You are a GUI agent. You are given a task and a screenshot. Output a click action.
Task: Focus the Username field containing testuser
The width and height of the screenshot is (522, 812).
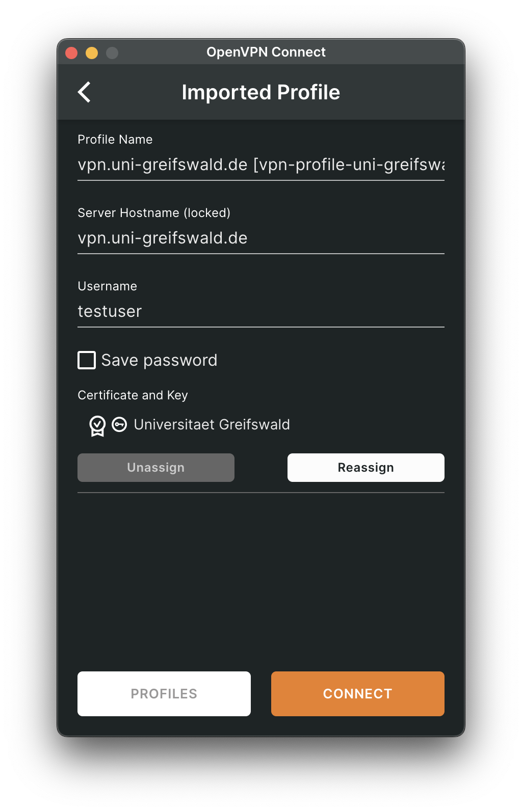261,311
